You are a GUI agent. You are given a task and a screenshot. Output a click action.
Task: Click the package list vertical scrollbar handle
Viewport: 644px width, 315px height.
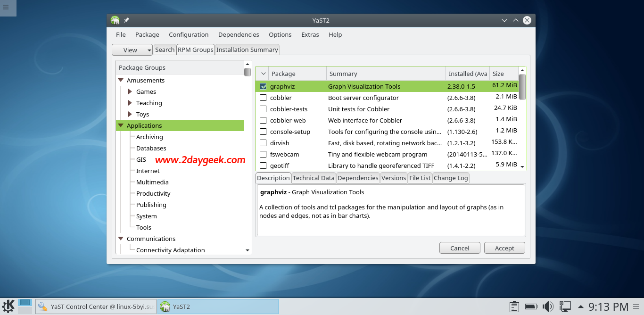pos(522,87)
